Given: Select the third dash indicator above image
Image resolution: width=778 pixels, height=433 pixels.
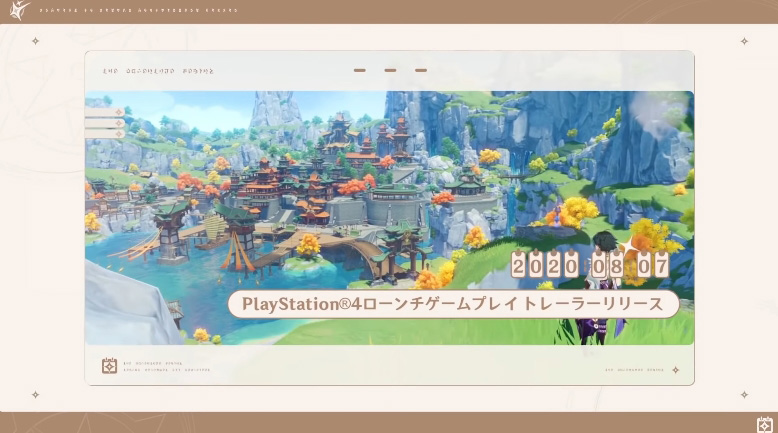Looking at the screenshot, I should 421,71.
